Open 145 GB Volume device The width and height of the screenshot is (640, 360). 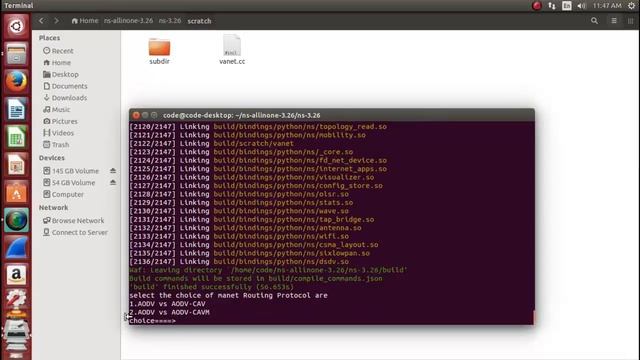pyautogui.click(x=71, y=171)
